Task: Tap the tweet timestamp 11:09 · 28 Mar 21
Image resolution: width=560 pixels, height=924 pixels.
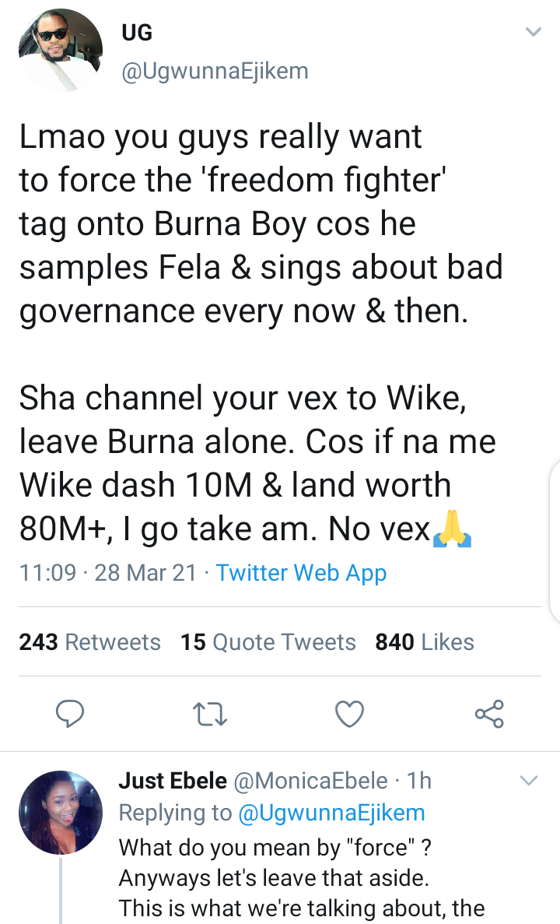Action: 107,574
